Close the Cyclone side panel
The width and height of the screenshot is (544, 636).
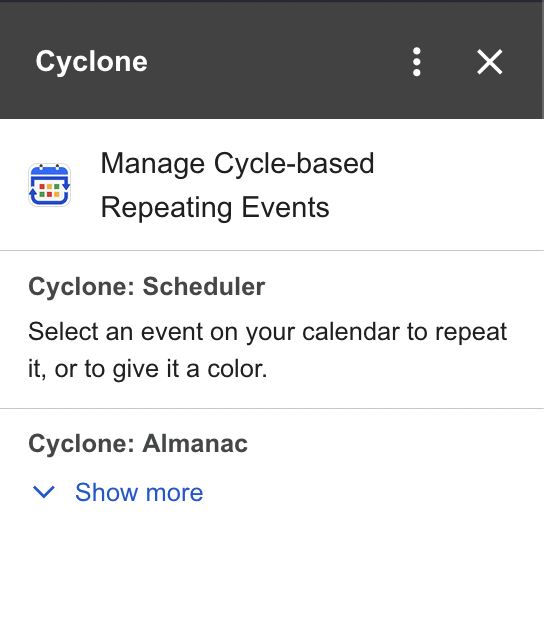click(x=490, y=62)
